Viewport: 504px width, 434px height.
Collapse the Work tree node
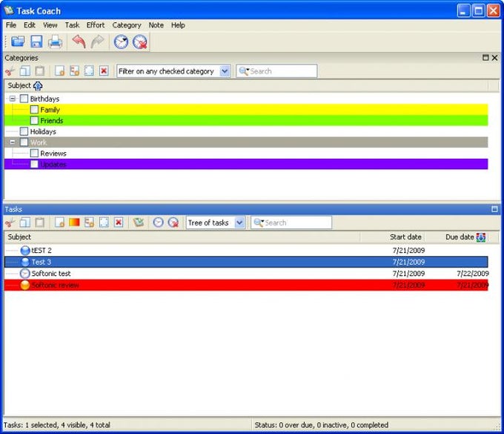(12, 142)
